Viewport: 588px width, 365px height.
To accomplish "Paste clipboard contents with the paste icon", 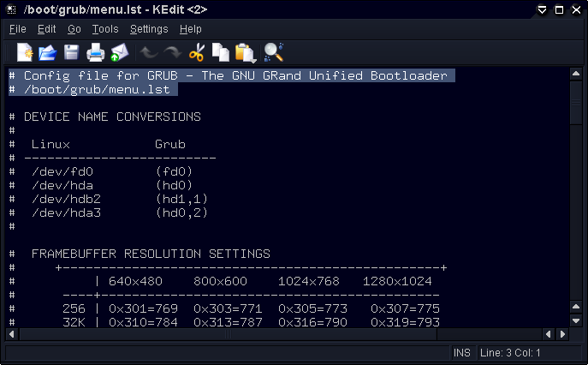I will coord(246,52).
